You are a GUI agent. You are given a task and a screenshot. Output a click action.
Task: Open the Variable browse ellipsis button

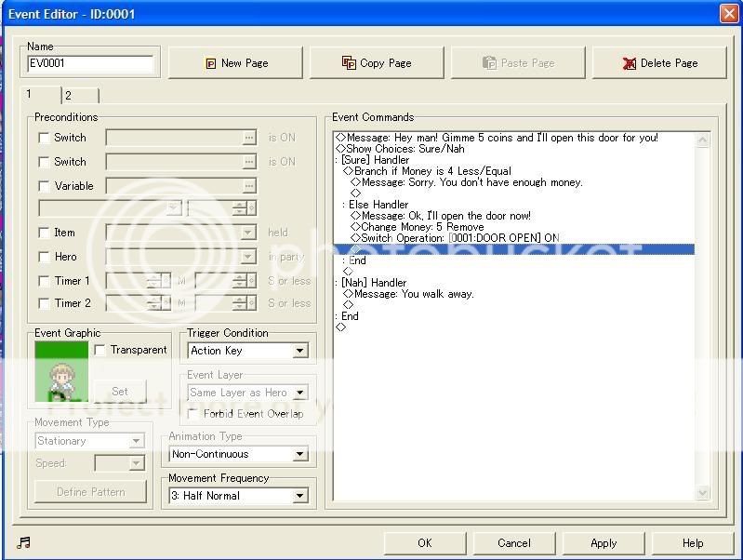point(248,186)
